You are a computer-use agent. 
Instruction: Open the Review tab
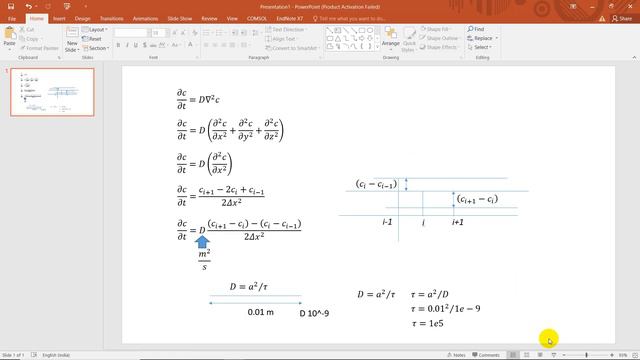click(x=209, y=19)
